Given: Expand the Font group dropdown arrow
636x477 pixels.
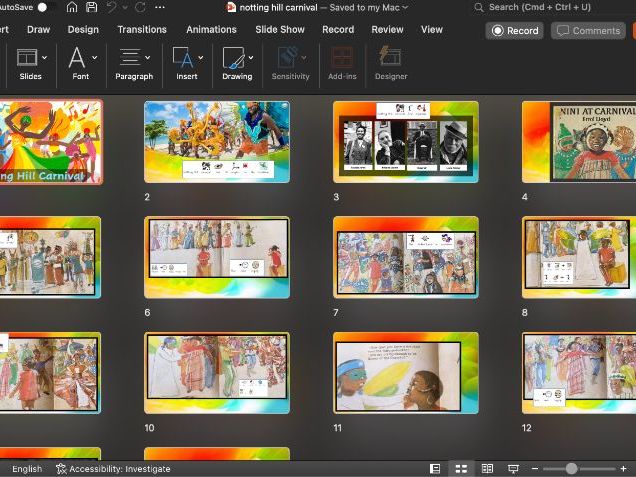Looking at the screenshot, I should tap(95, 58).
